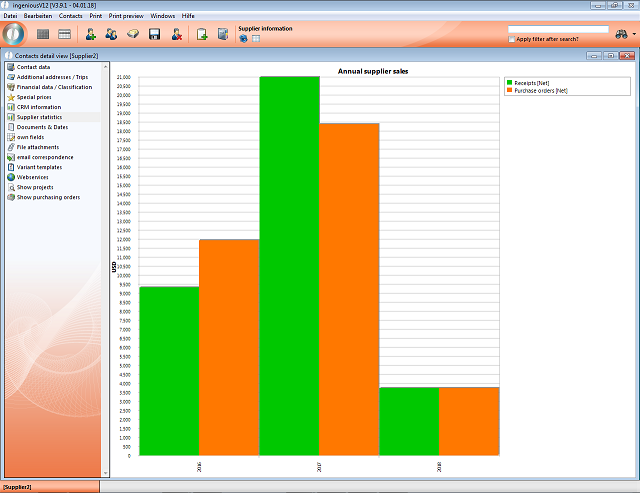Open the table list view icon

[64, 34]
